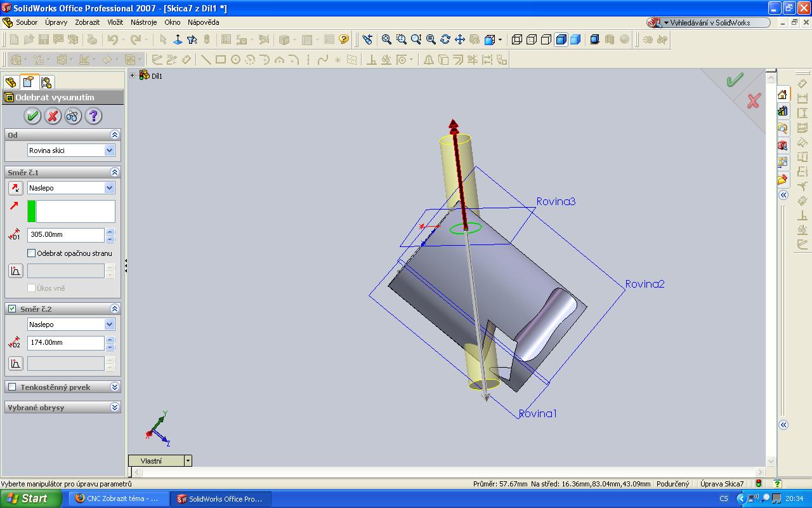The width and height of the screenshot is (812, 508).
Task: Cancel the feature with the red X button
Action: pos(53,116)
